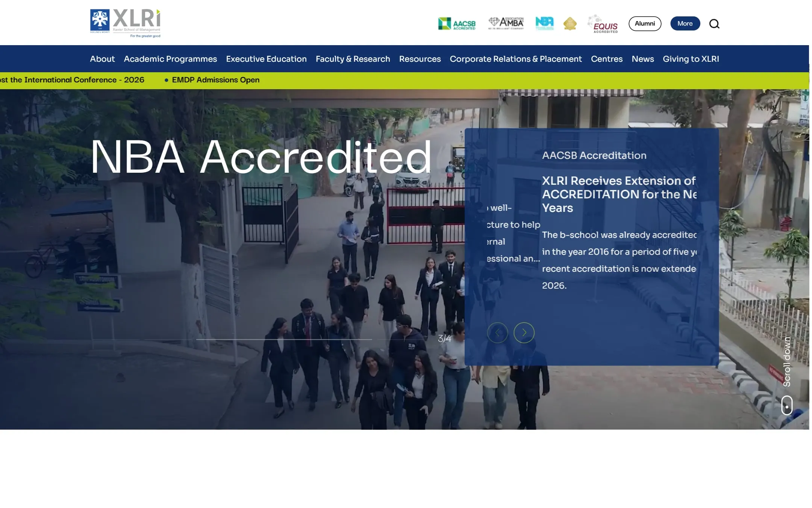Advance carousel with right arrow

tap(524, 333)
